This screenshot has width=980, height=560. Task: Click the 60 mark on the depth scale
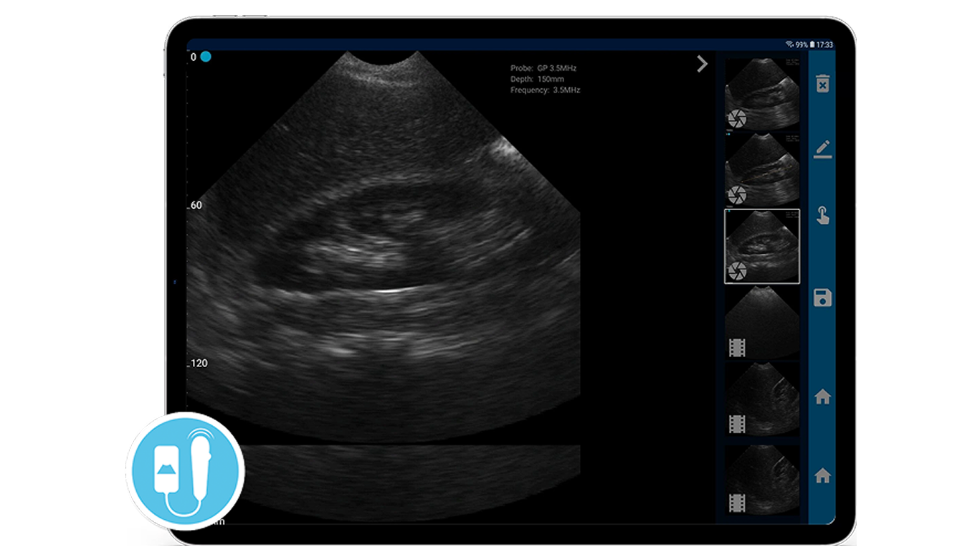pos(195,206)
